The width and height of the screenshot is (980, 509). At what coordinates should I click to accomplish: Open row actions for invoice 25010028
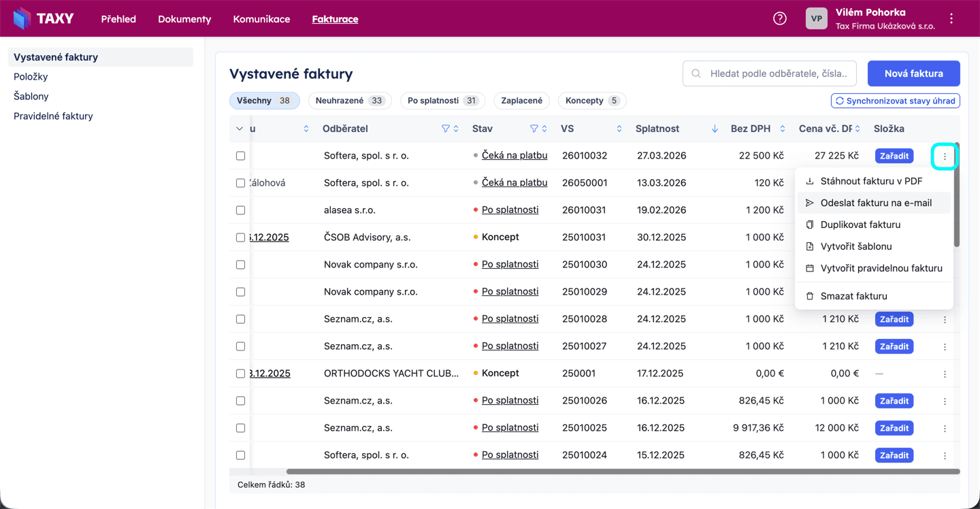[x=945, y=319]
